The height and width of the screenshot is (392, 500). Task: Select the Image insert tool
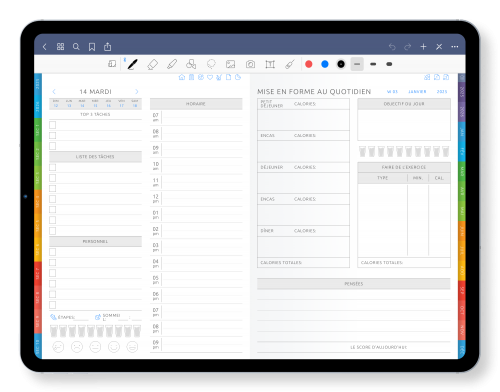(x=230, y=64)
